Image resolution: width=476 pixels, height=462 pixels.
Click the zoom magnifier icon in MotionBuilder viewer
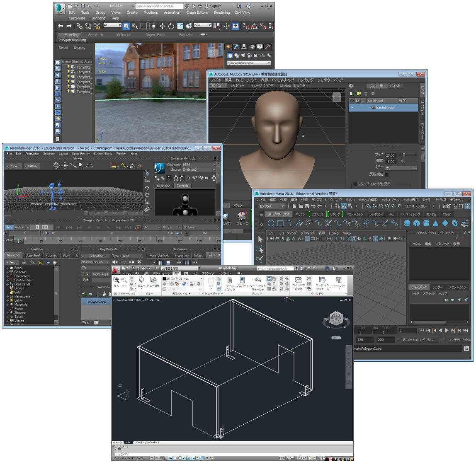[80, 165]
